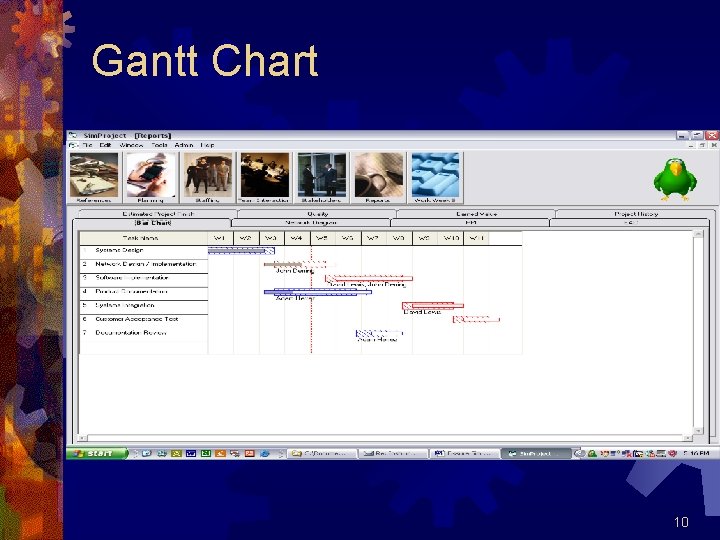720x540 pixels.
Task: Select the Bar Chart tab
Action: [x=152, y=223]
